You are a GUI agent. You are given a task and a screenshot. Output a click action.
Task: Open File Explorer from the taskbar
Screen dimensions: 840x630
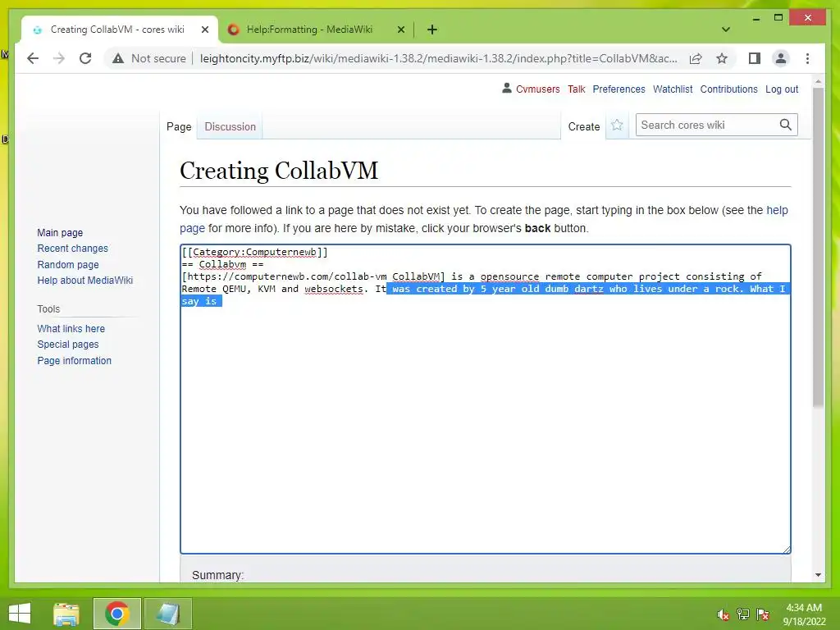pyautogui.click(x=66, y=614)
